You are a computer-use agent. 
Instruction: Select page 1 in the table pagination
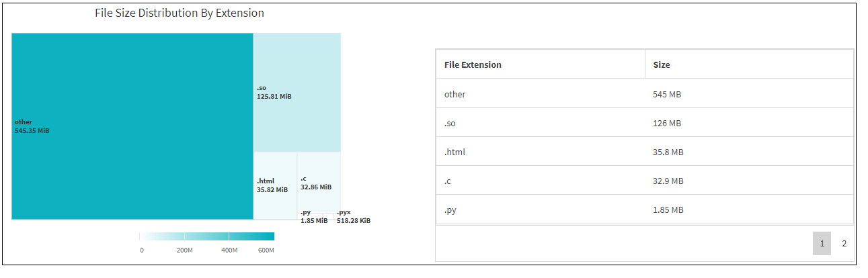tap(822, 243)
